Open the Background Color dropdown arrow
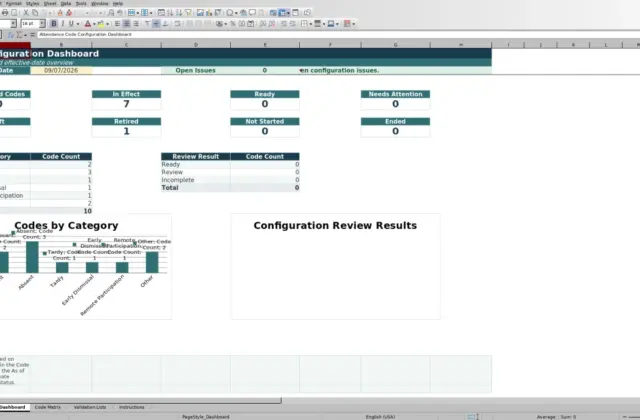 (x=107, y=24)
